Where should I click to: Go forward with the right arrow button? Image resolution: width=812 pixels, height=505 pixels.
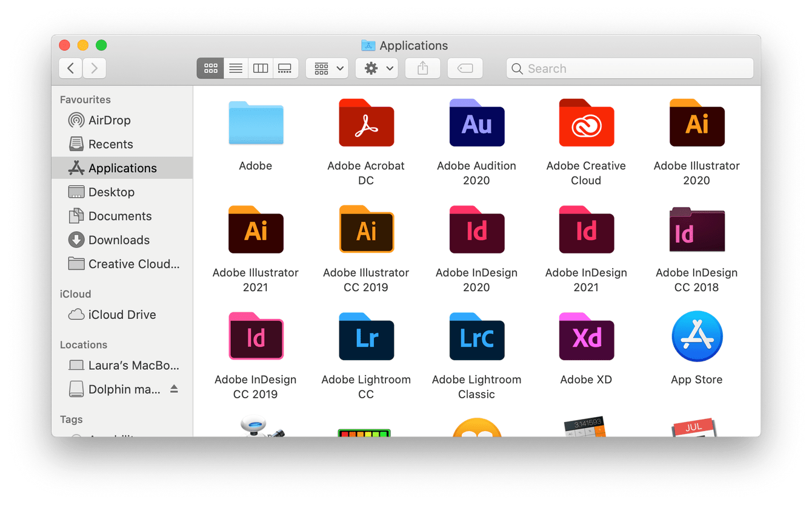pyautogui.click(x=95, y=69)
